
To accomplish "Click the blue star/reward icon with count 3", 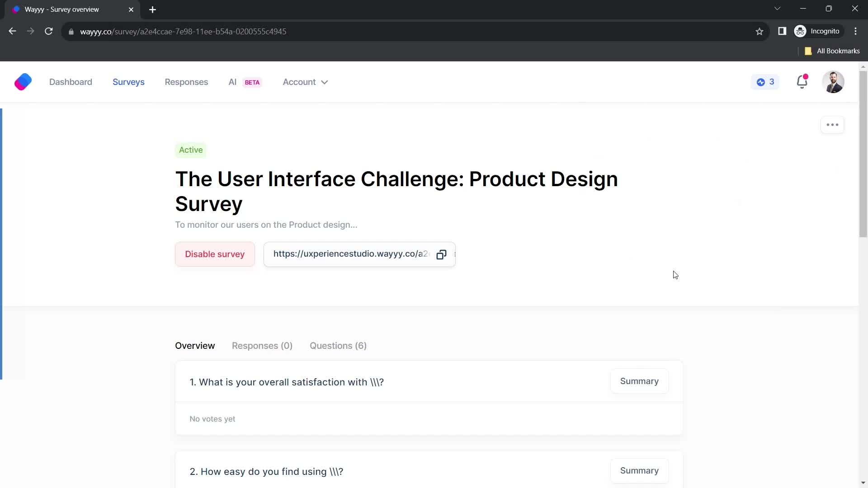I will pyautogui.click(x=766, y=82).
